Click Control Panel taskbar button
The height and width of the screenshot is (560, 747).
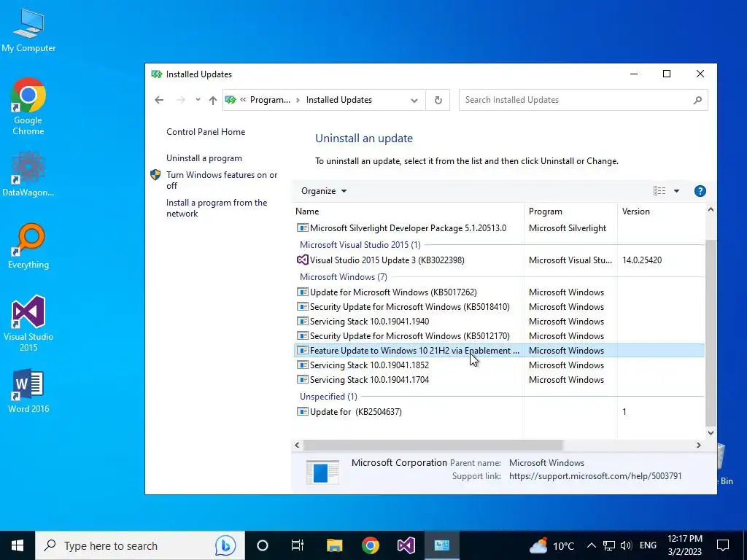pos(441,545)
